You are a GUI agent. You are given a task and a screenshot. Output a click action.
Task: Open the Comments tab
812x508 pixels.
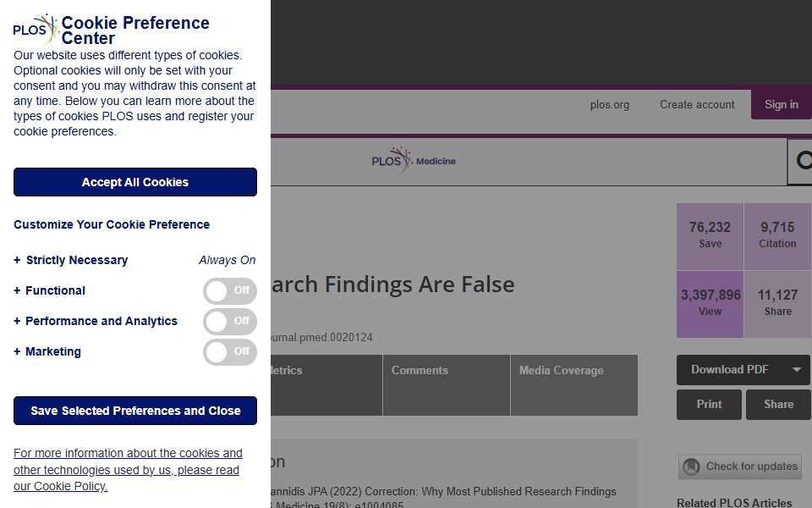(447, 385)
